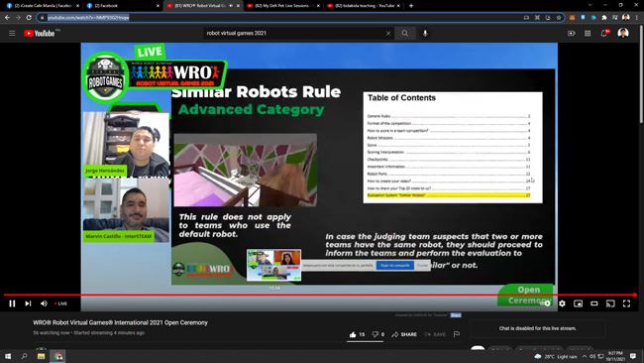The image size is (644, 363).
Task: Select the WRO Robot Virtual Games tab
Action: pyautogui.click(x=199, y=6)
